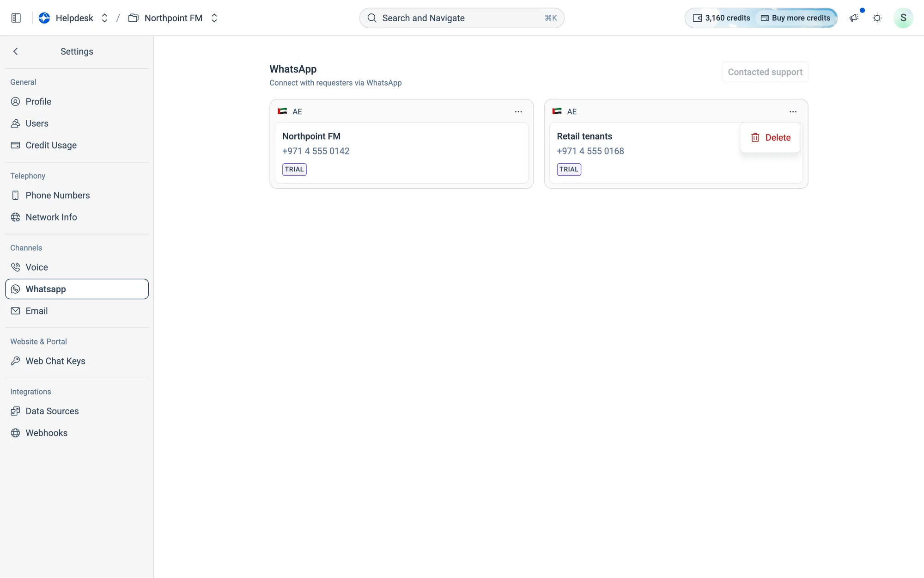
Task: Click Buy more credits
Action: (x=796, y=18)
